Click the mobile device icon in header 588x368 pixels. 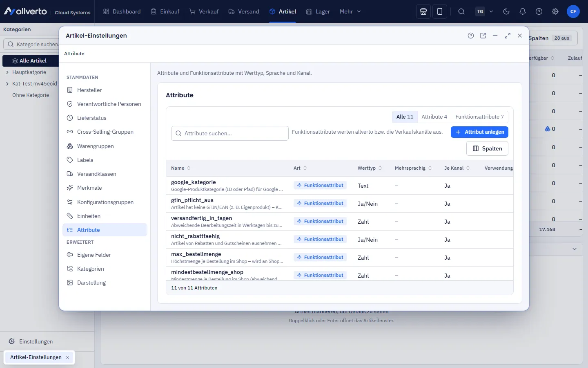click(440, 11)
